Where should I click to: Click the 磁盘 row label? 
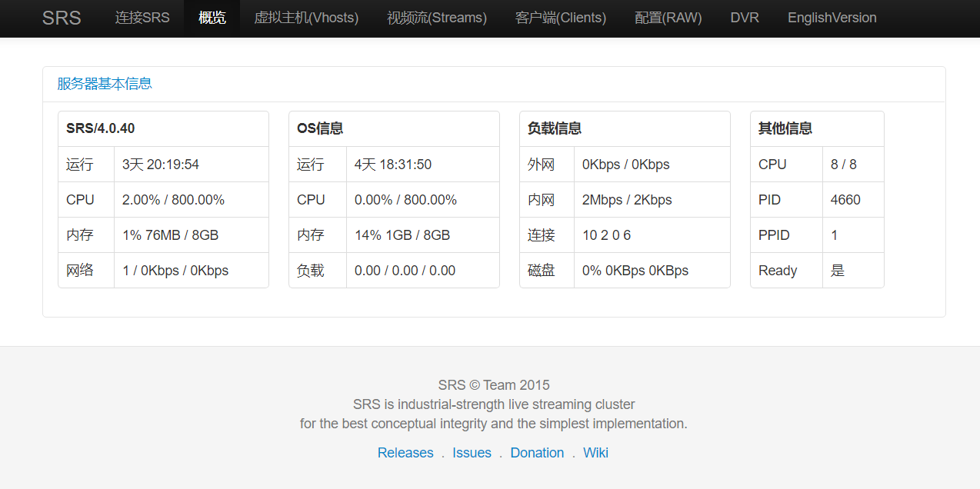point(542,271)
